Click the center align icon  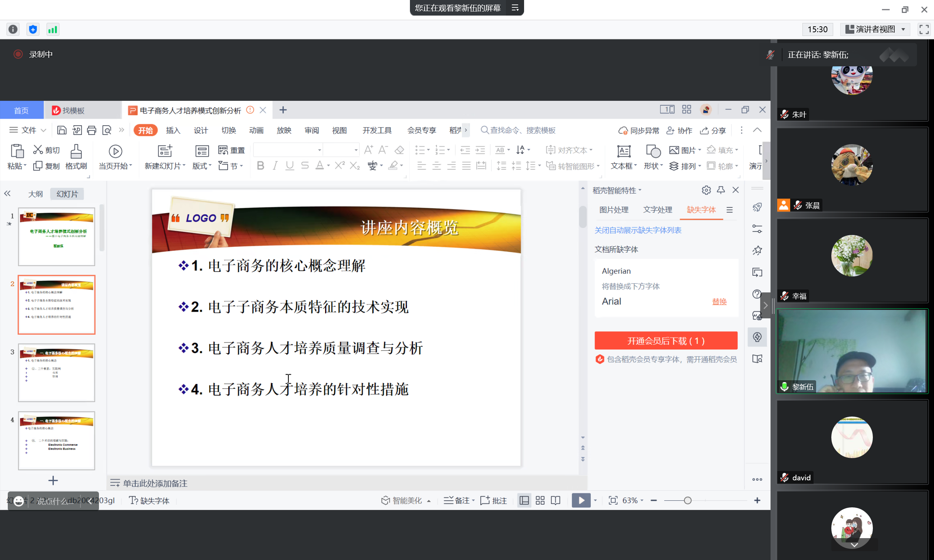(437, 166)
